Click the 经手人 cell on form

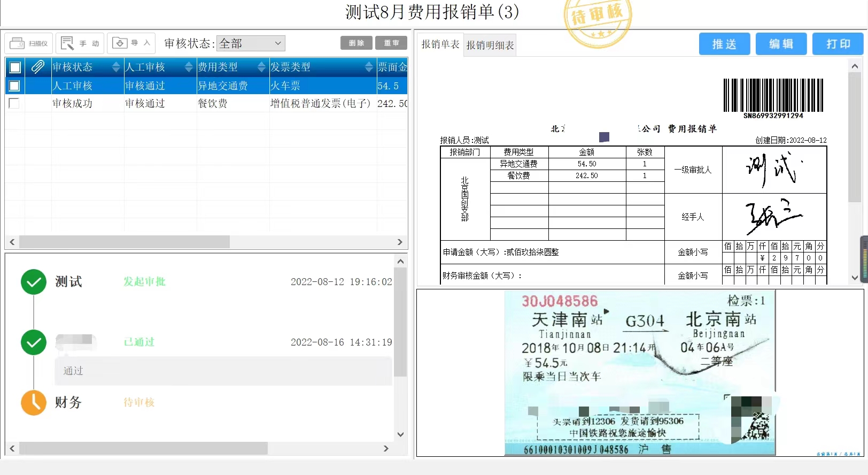coord(693,217)
